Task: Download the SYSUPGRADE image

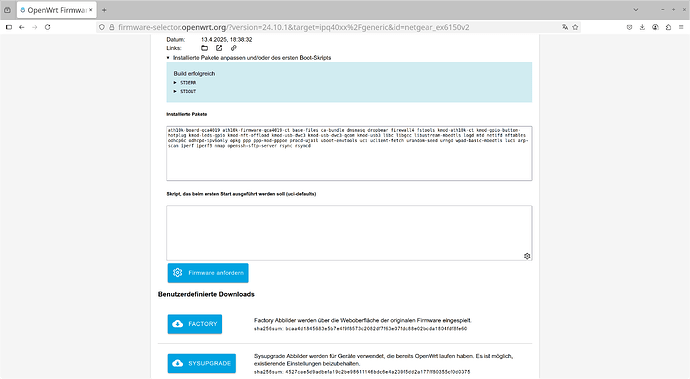Action: 202,364
